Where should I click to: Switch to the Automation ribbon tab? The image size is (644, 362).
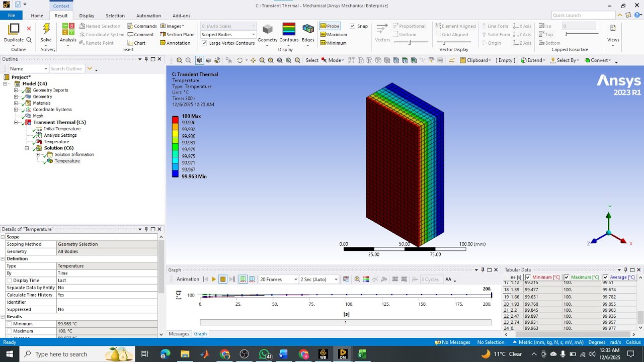click(148, 16)
